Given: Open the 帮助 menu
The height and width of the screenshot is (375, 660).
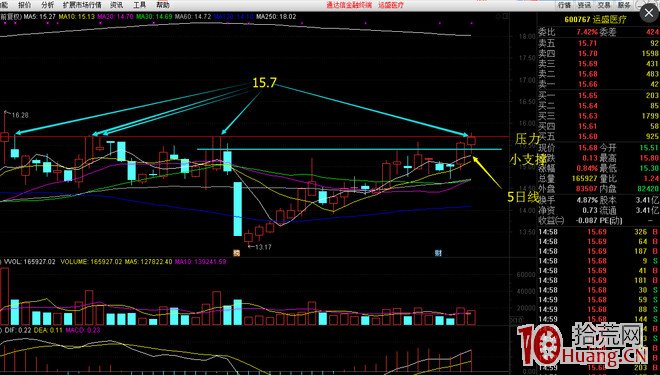Looking at the screenshot, I should 162,5.
